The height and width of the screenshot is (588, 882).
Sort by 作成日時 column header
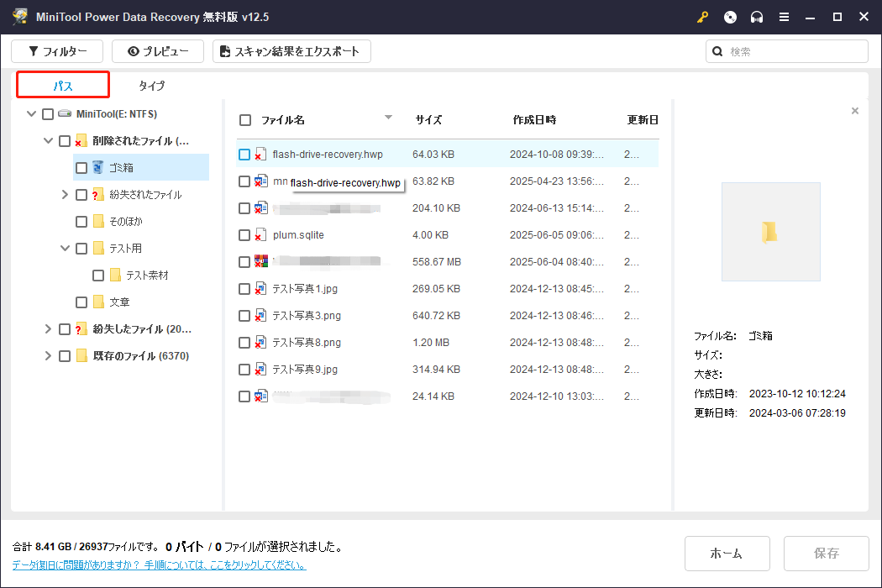[x=534, y=119]
